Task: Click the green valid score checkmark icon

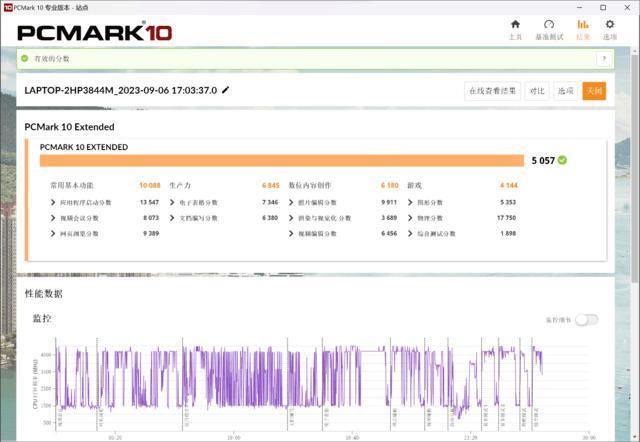Action: tap(24, 58)
